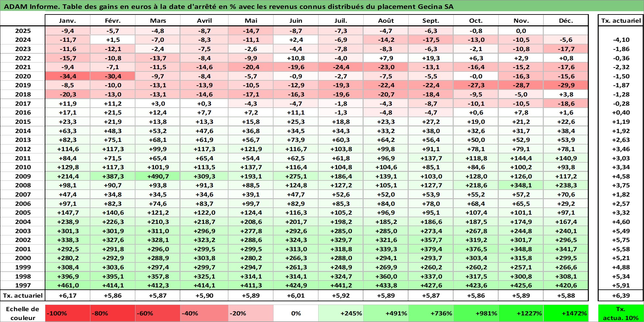Click the +10,8 cell in 2022 Juin

click(296, 58)
